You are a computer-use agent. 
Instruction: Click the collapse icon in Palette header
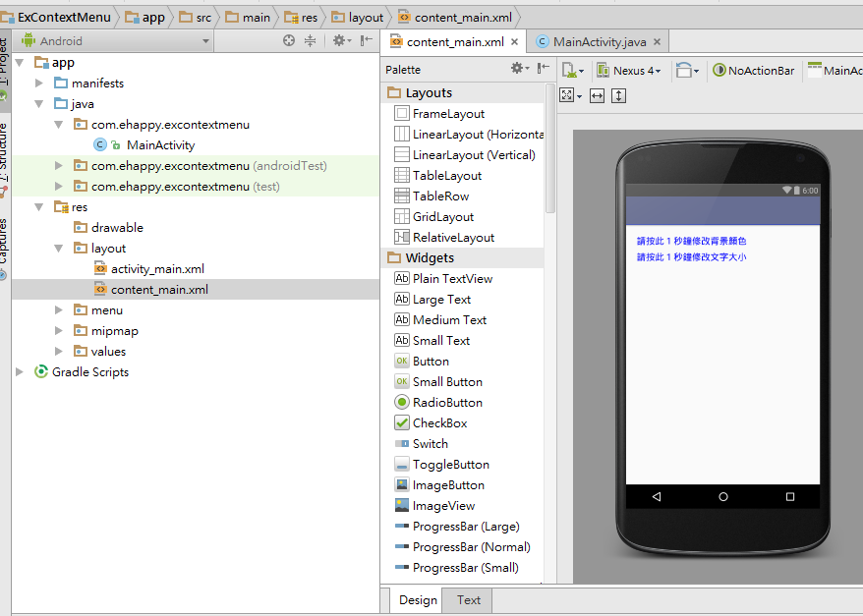click(544, 69)
